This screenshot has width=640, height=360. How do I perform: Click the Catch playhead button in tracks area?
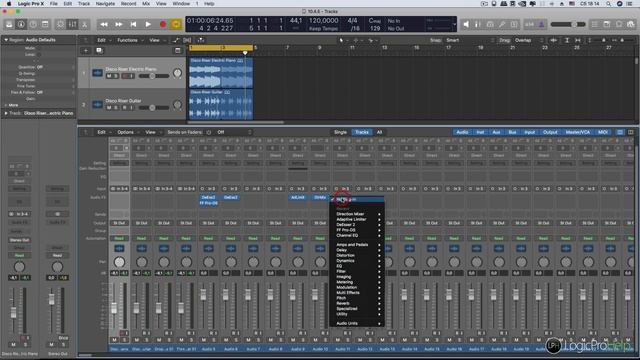coord(201,40)
